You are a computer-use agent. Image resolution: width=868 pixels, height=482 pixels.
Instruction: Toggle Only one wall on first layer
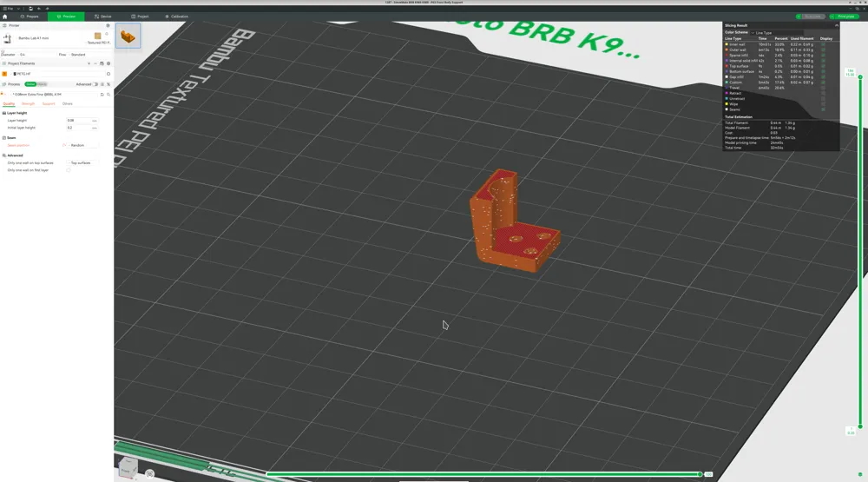tap(69, 170)
